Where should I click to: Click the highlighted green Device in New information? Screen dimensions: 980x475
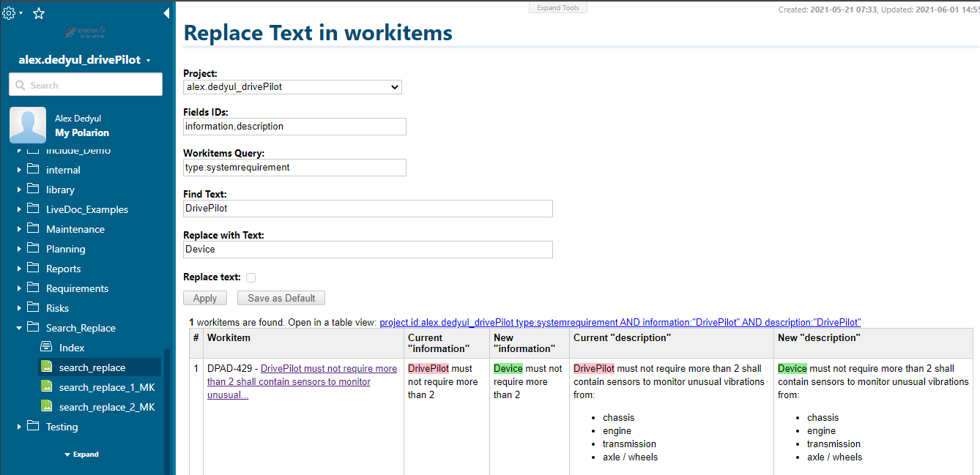coord(508,369)
